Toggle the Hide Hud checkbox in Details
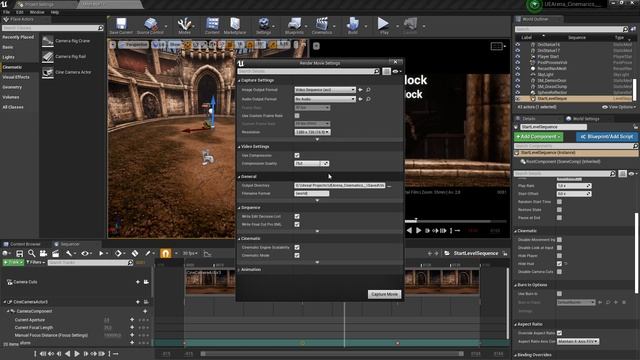 coord(559,264)
